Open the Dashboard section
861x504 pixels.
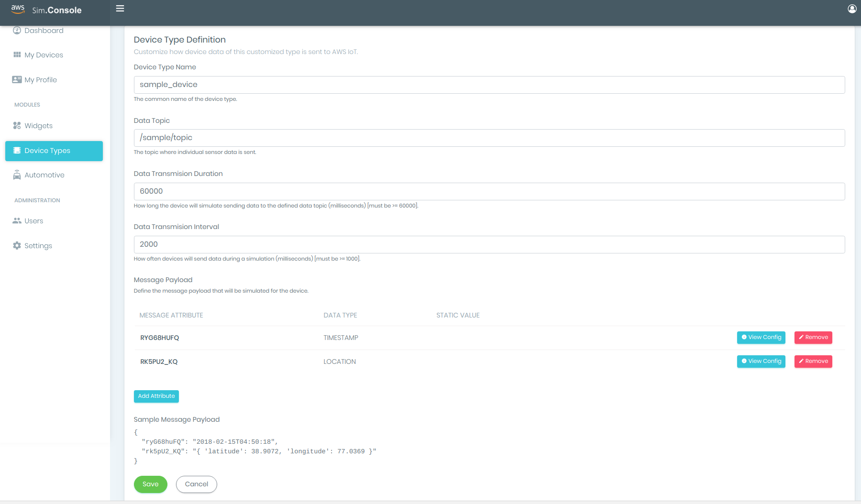pos(17,30)
